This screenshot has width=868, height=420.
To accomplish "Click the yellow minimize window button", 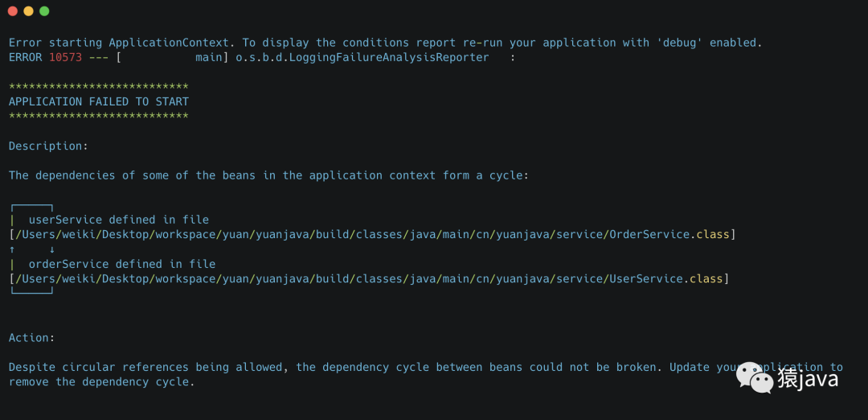I will pos(28,11).
